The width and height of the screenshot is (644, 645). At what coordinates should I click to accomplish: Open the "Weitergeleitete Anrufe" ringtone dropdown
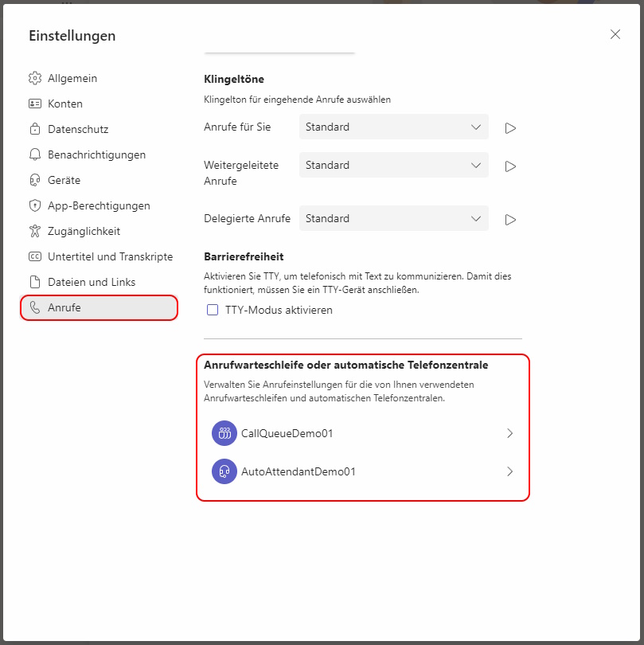[x=393, y=165]
